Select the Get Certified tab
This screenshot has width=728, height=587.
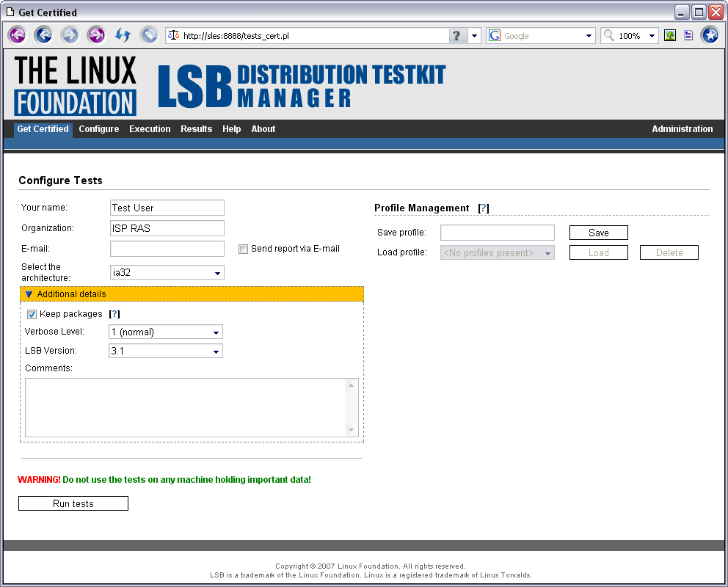coord(43,129)
